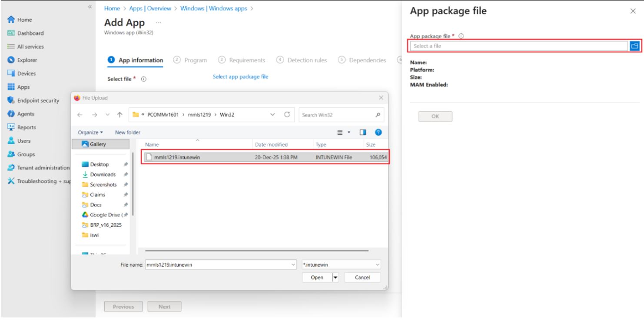This screenshot has width=644, height=324.
Task: Click the Open button in File Upload
Action: (317, 278)
